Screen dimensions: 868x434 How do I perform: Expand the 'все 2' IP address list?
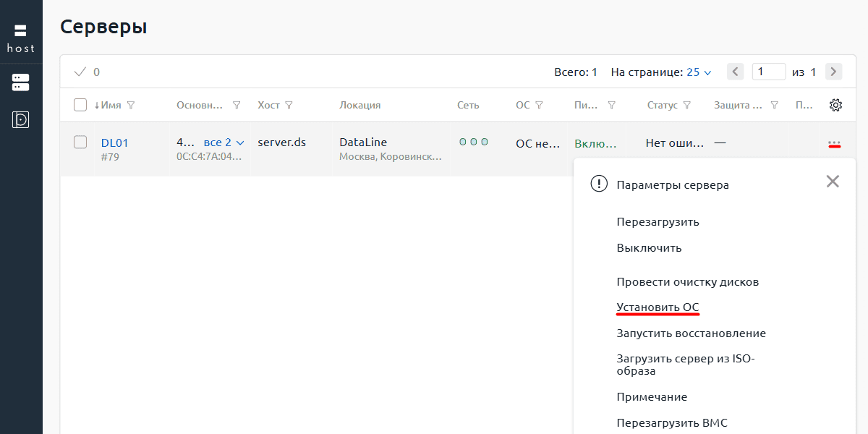[224, 142]
